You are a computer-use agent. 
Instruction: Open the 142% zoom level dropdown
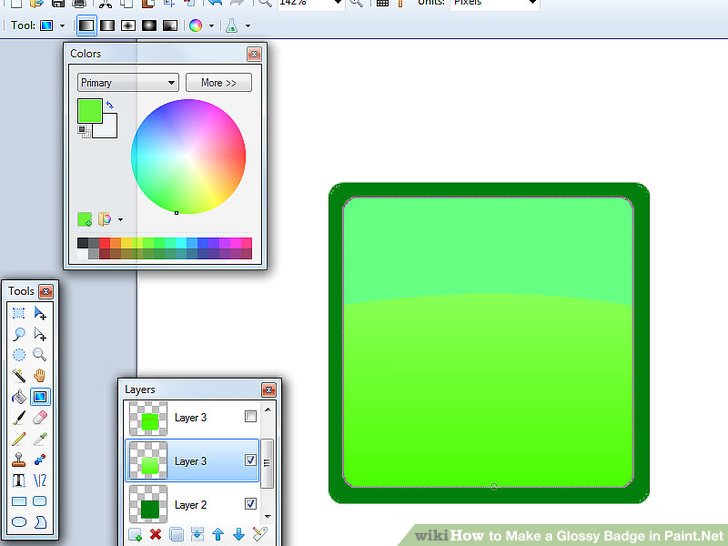tap(338, 3)
